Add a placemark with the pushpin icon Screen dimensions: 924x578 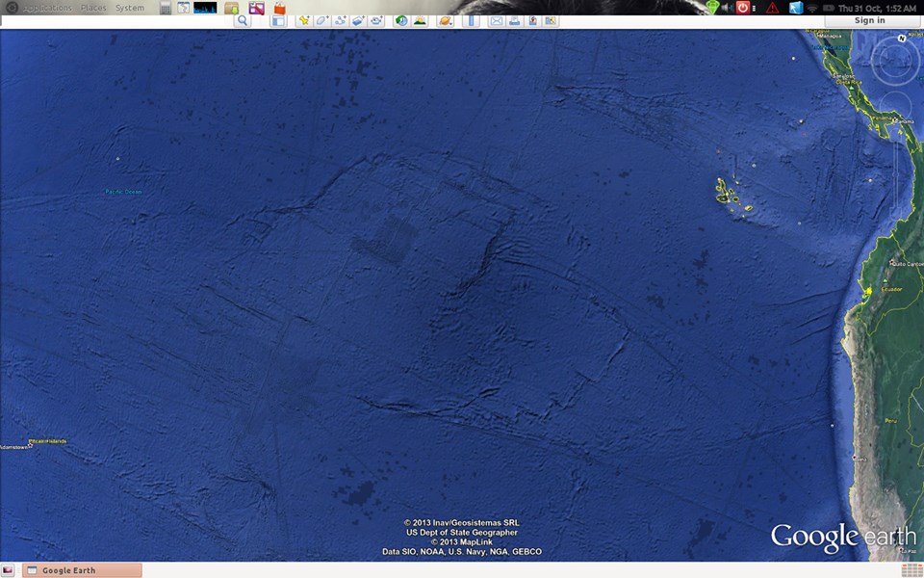pyautogui.click(x=303, y=20)
